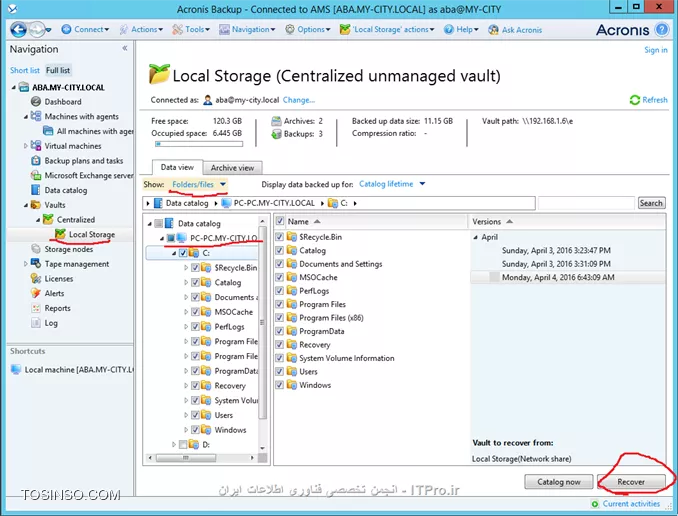This screenshot has height=516, width=678.
Task: Expand the Users folder in tree
Action: pos(186,415)
